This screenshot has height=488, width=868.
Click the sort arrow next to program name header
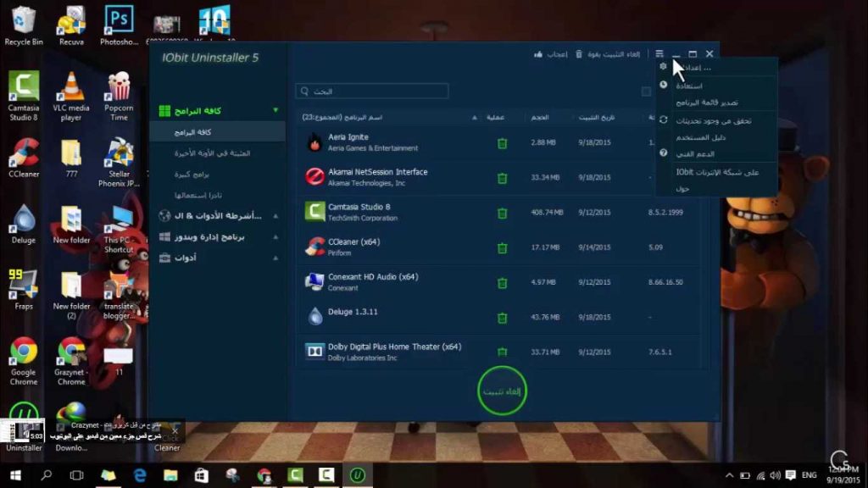click(475, 117)
